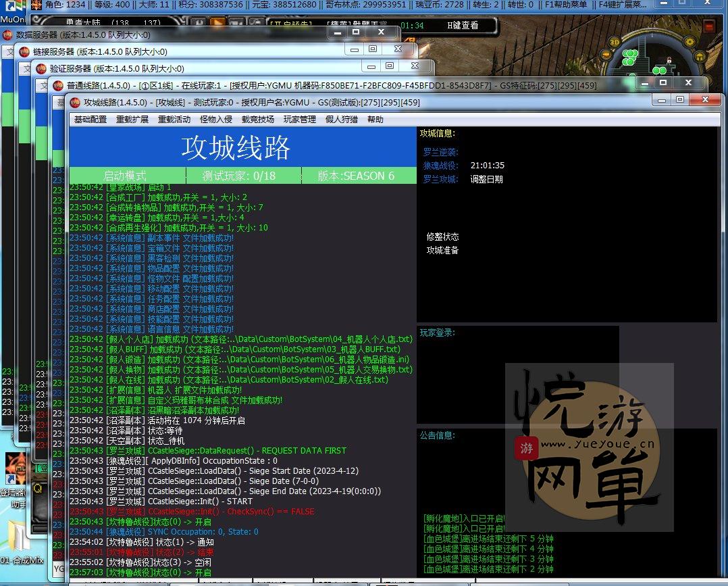
Task: Click the 验证服务器 title bar to focus it
Action: (x=236, y=68)
